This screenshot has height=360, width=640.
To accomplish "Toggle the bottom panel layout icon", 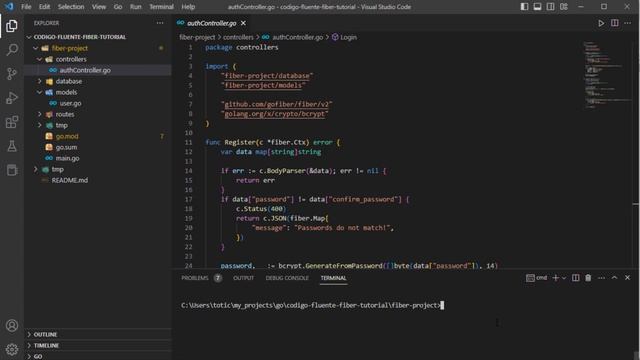I will 538,7.
